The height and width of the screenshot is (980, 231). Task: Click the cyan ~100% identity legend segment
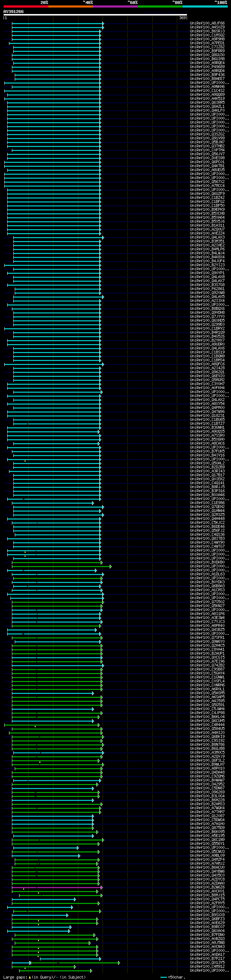[205, 6]
